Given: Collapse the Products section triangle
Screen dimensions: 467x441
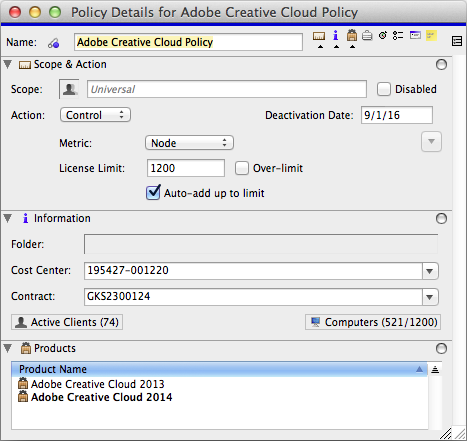Looking at the screenshot, I should click(x=8, y=348).
